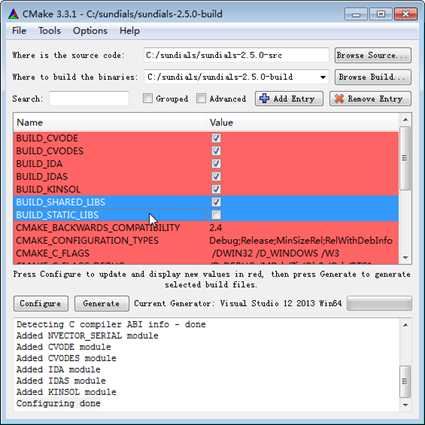This screenshot has width=425, height=425.
Task: Click the output log scrollbar thumb
Action: click(x=405, y=381)
